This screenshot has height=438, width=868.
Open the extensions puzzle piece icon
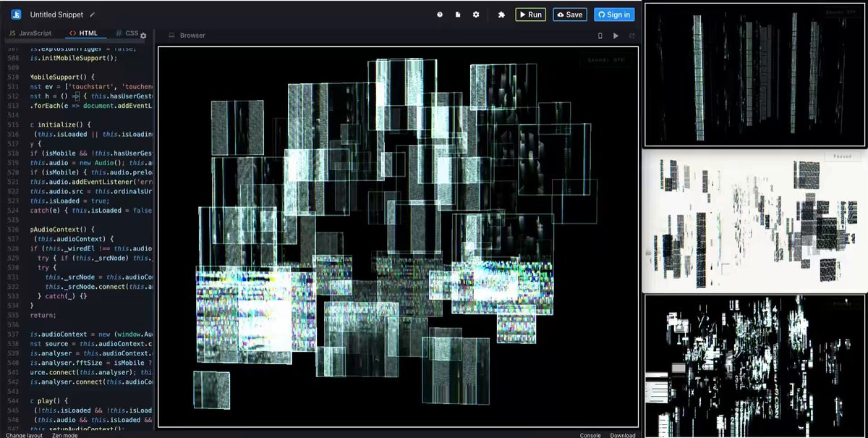pyautogui.click(x=501, y=14)
